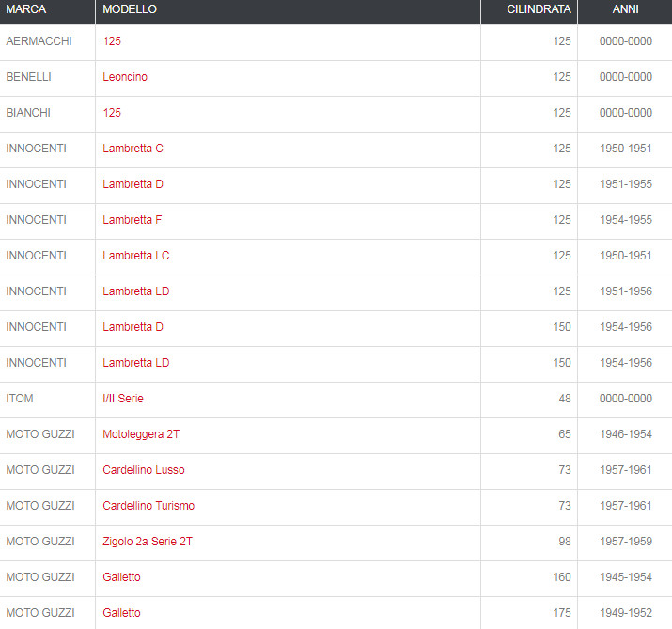This screenshot has width=672, height=629.
Task: Click the years 1945-1954
Action: (626, 577)
